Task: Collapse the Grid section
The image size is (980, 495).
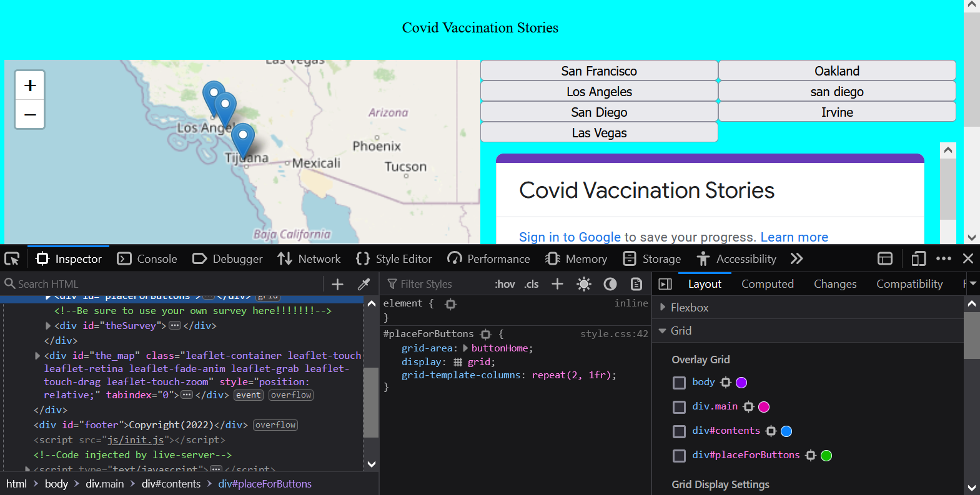Action: 663,331
